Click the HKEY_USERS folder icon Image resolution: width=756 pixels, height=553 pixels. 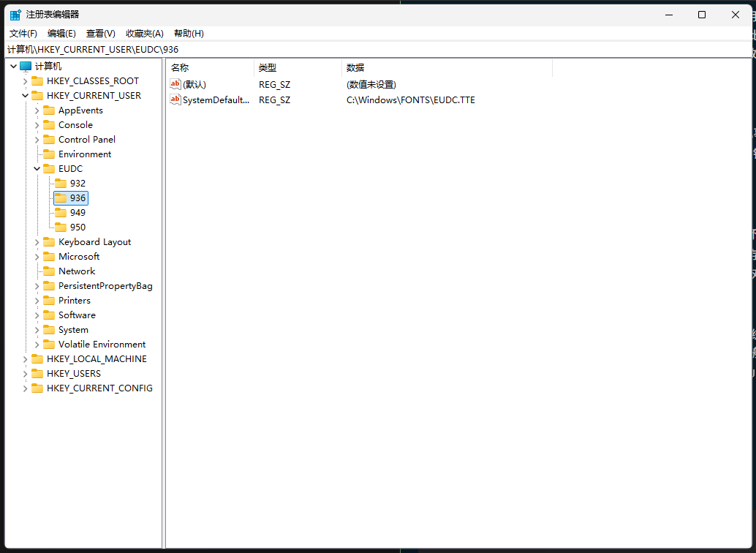tap(37, 374)
